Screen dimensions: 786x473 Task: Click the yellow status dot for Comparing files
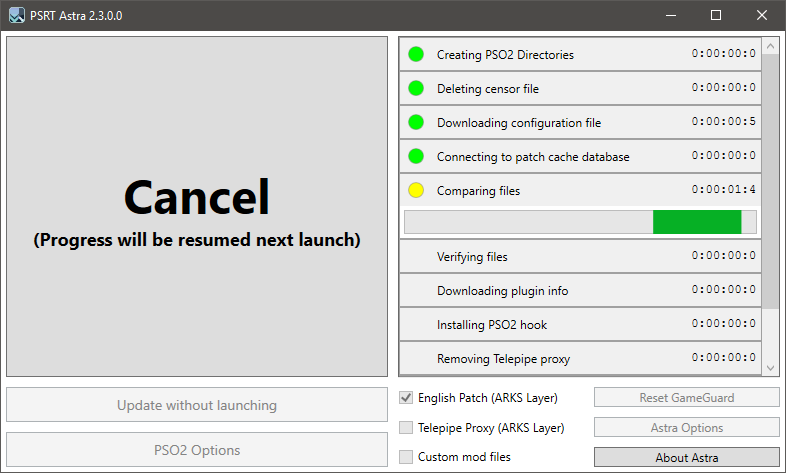point(416,190)
